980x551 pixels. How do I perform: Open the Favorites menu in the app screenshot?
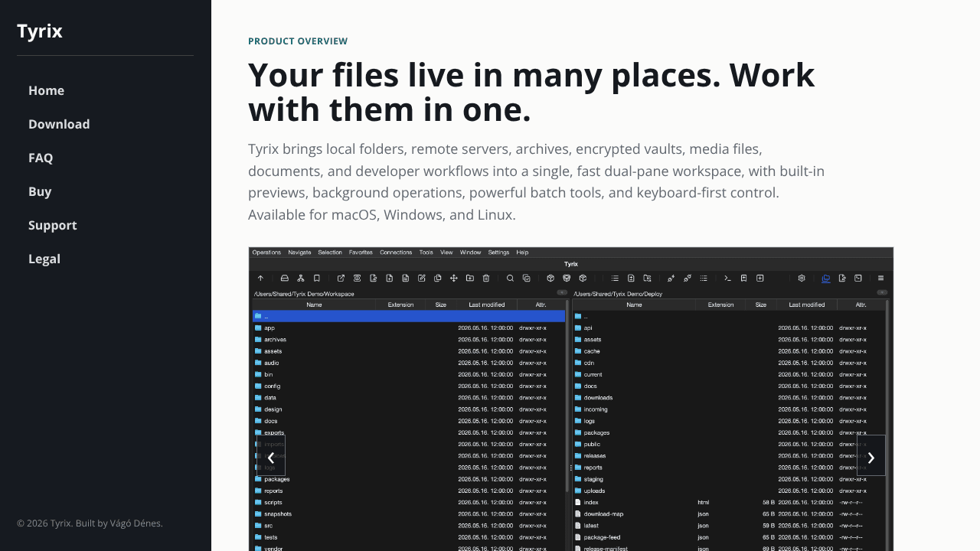[361, 253]
